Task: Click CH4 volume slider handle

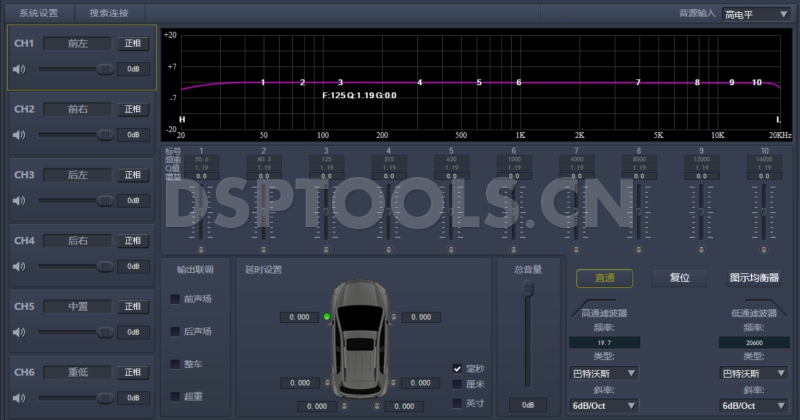Action: point(105,266)
